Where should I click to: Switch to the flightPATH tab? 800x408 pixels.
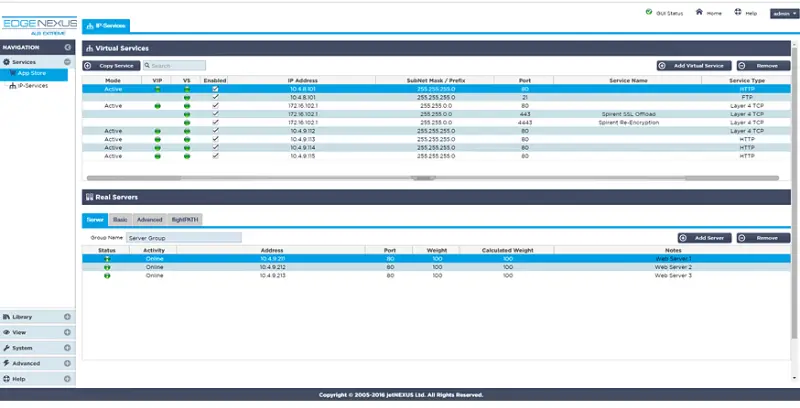click(x=185, y=220)
